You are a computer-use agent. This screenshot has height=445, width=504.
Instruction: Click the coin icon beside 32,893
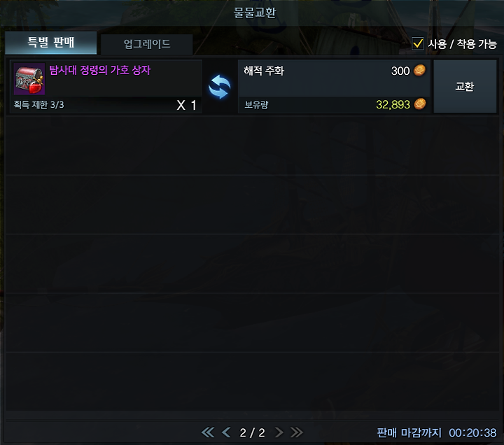point(420,104)
